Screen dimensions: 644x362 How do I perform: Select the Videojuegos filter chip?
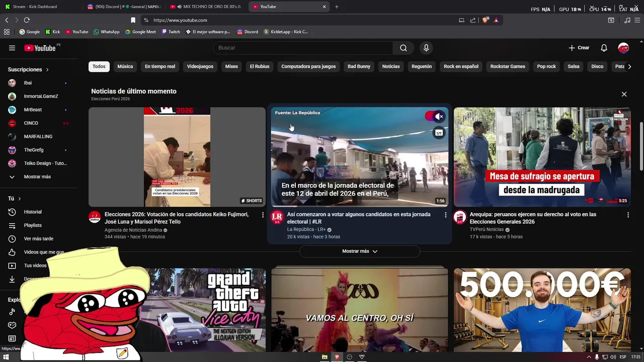[200, 66]
